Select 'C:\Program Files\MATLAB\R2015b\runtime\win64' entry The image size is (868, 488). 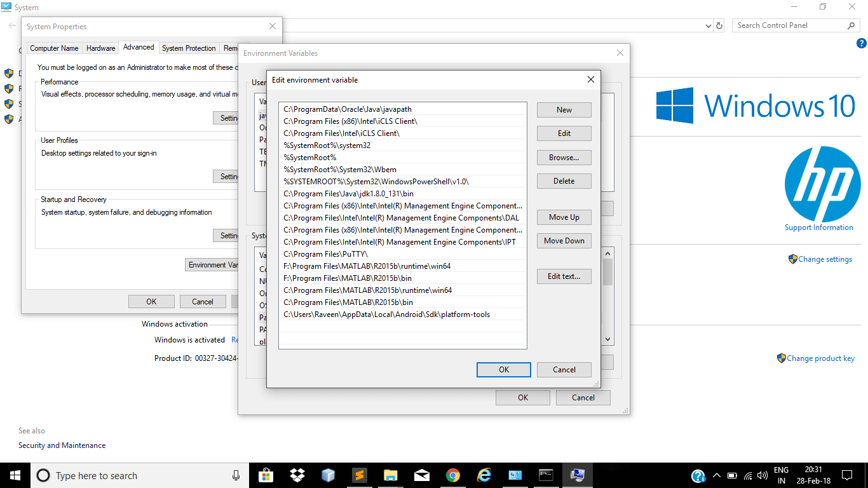[403, 290]
